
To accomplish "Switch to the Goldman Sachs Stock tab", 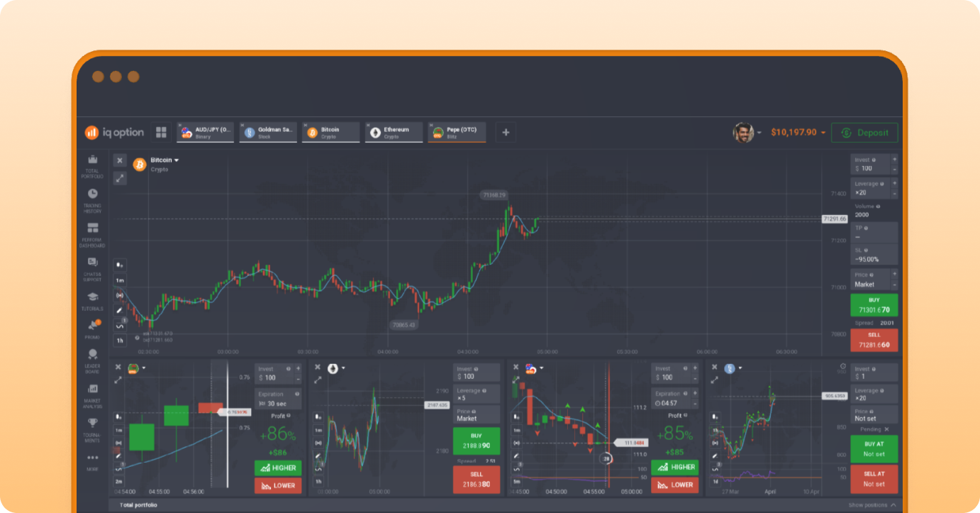I will point(267,133).
